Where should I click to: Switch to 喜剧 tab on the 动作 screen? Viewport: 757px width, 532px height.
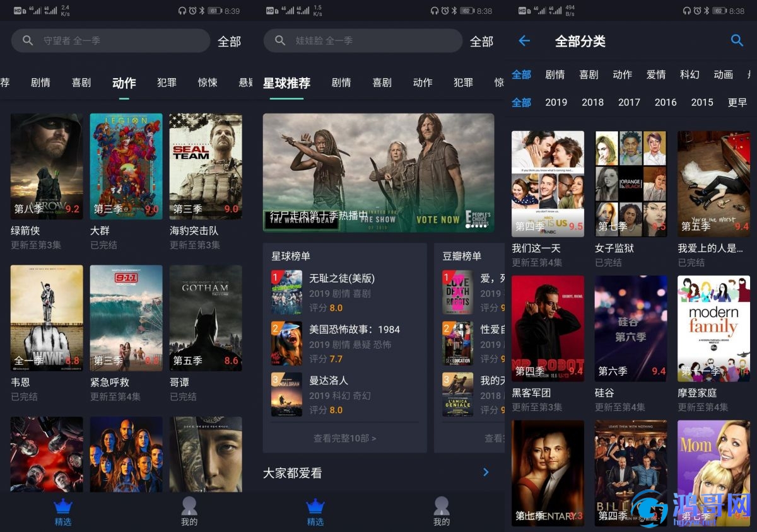click(81, 83)
